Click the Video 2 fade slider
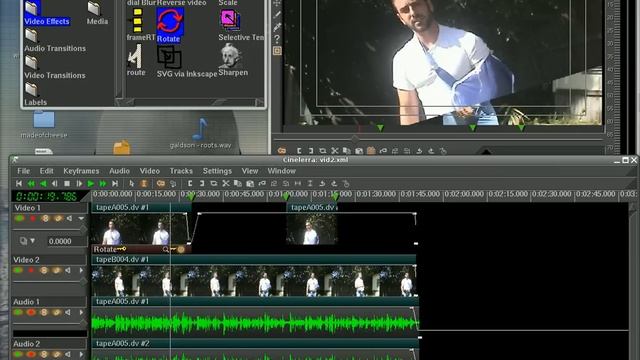 click(x=50, y=281)
